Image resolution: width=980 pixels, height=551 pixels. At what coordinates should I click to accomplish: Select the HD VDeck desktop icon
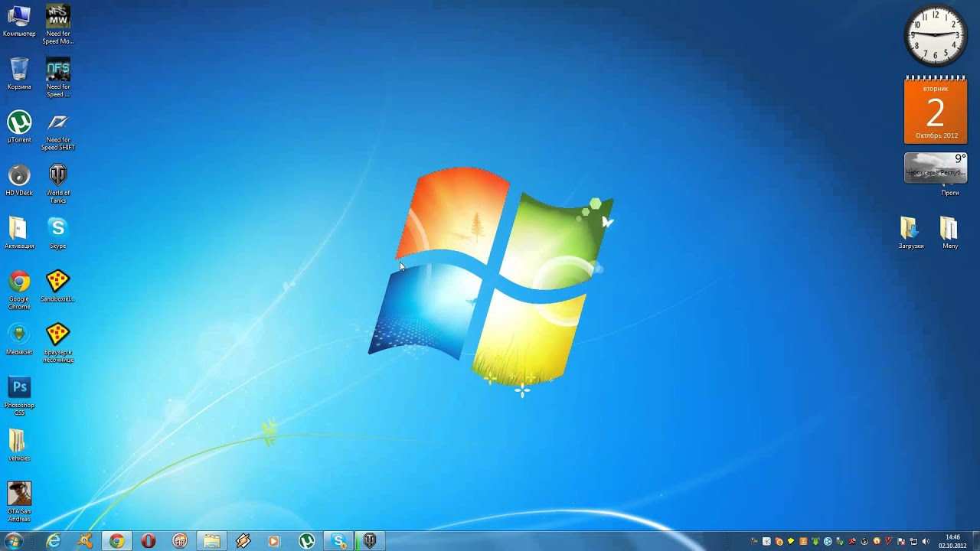(19, 180)
